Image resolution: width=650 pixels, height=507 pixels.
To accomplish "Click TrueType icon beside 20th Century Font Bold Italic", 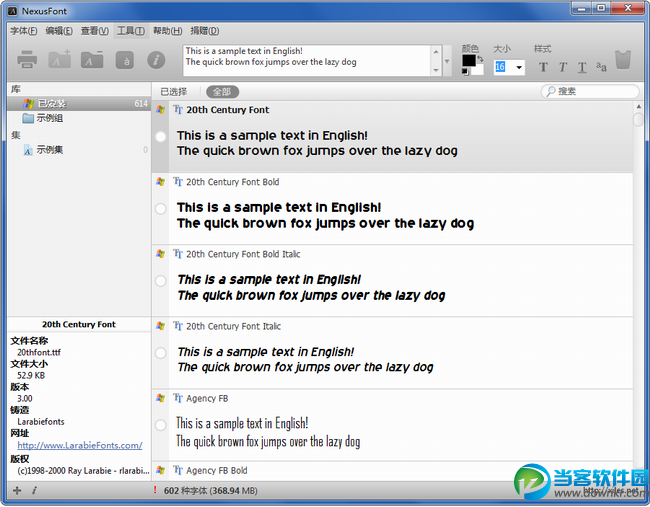I will coord(178,254).
